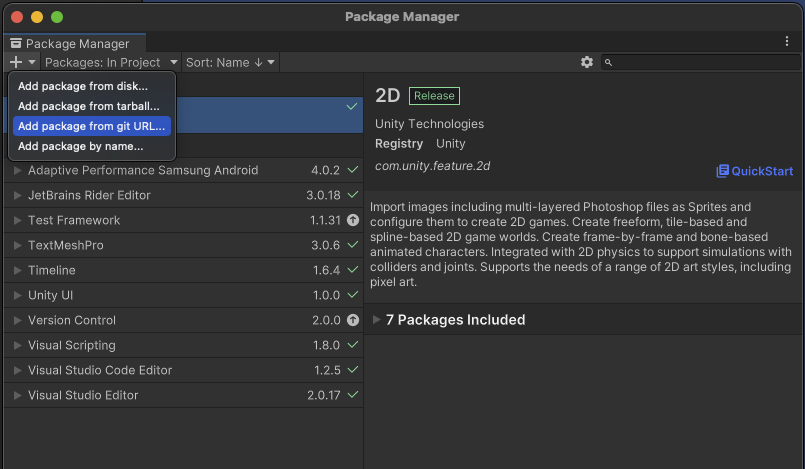Choose Add package from disk
Screen dimensions: 805x469
(82, 86)
